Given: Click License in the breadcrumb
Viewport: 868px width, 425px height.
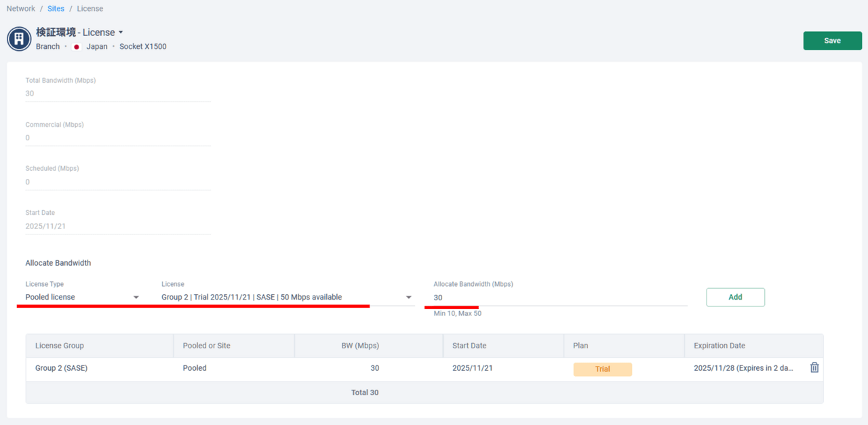Looking at the screenshot, I should (x=90, y=9).
